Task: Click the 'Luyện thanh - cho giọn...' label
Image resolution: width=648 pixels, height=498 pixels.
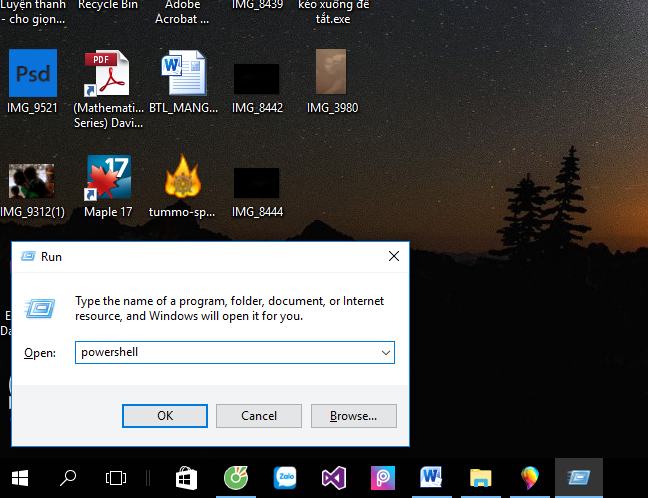Action: [x=33, y=12]
